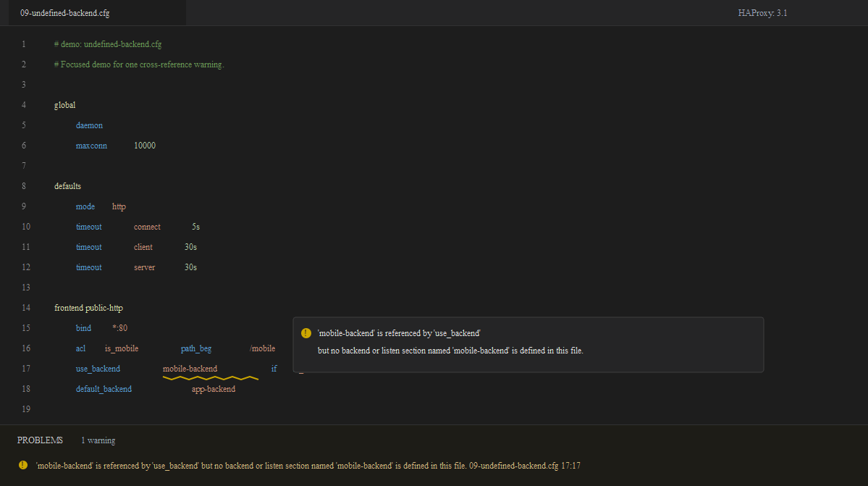The image size is (868, 486).
Task: Click the 'maxconn' keyword on line 6
Action: tap(91, 146)
